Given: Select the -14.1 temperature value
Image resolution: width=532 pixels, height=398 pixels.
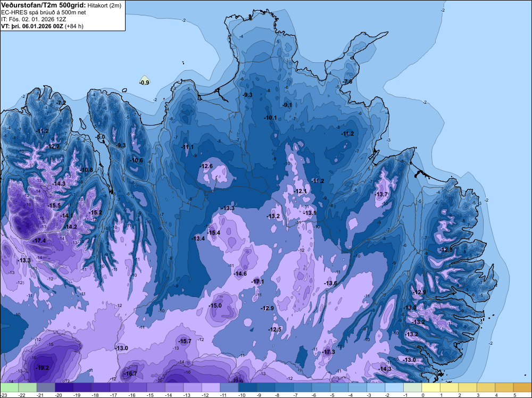Looking at the screenshot, I should (66, 215).
